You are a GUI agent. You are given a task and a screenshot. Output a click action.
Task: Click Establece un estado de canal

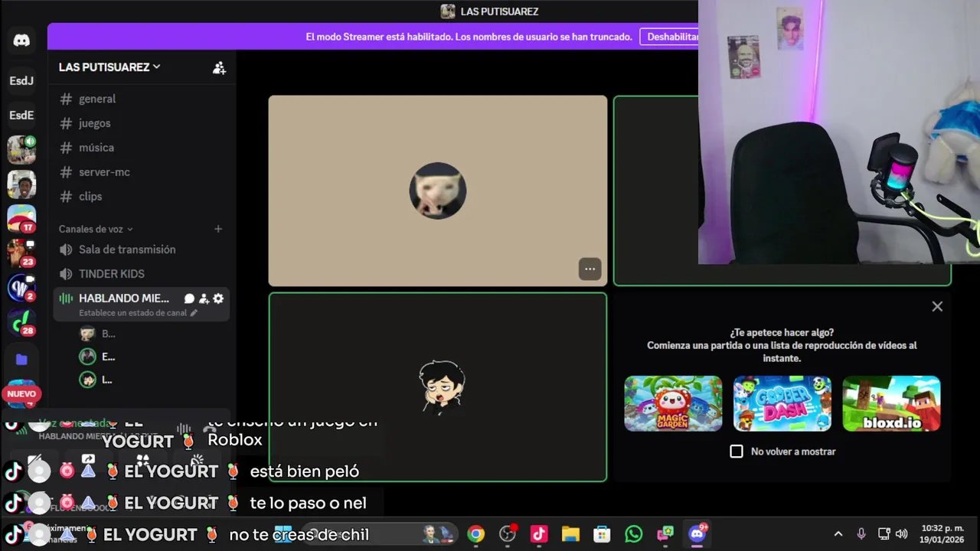(x=138, y=313)
